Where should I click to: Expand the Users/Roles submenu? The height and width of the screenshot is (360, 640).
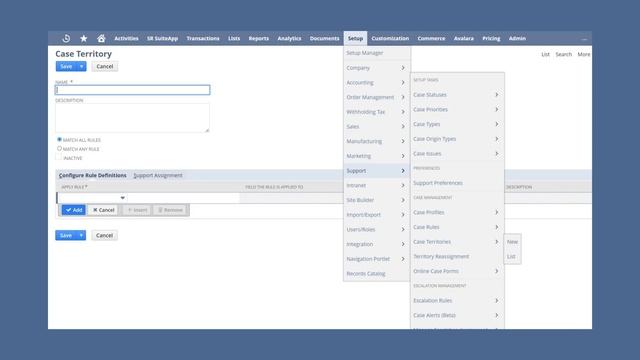376,229
